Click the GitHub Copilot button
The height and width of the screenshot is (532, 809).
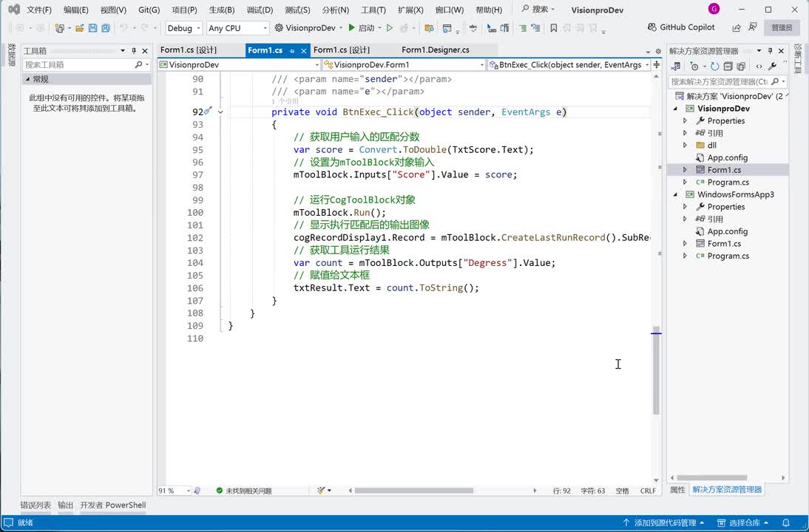point(680,27)
